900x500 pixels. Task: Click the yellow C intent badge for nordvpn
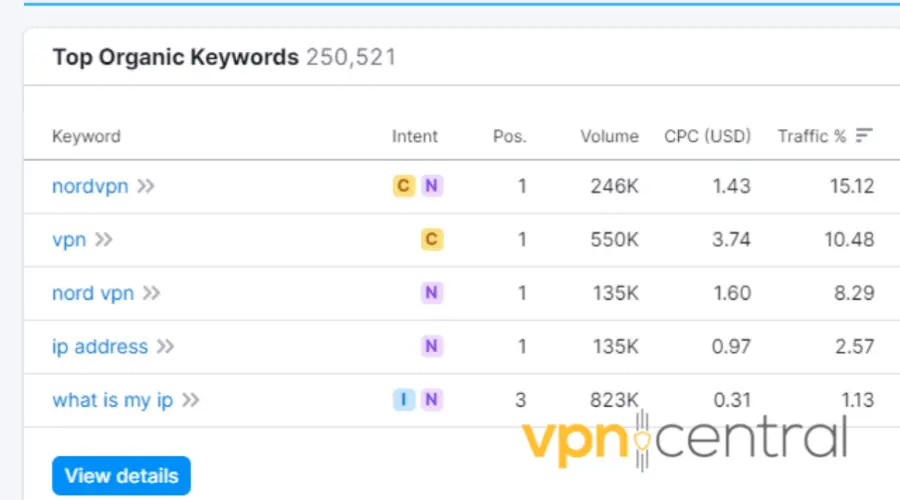(x=403, y=186)
